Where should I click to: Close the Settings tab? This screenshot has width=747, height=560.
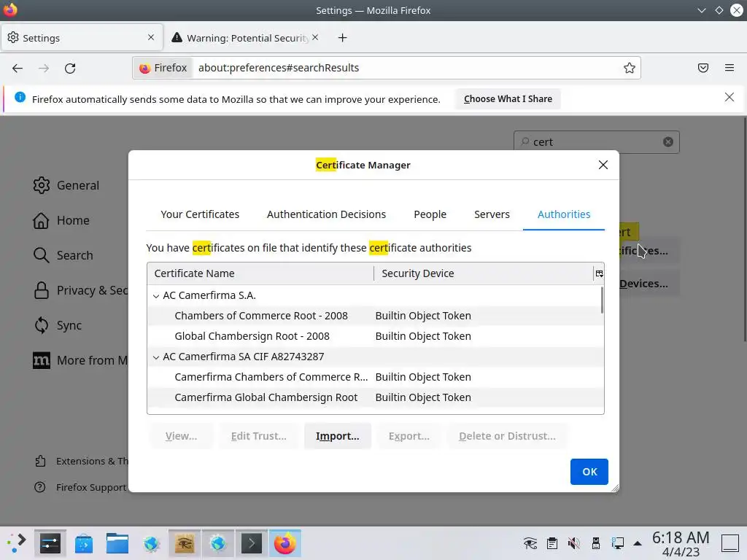tap(151, 37)
